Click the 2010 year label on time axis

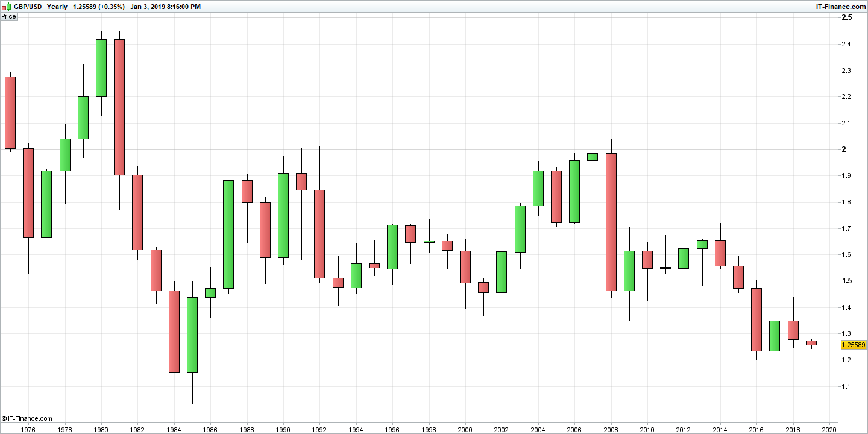pyautogui.click(x=647, y=430)
